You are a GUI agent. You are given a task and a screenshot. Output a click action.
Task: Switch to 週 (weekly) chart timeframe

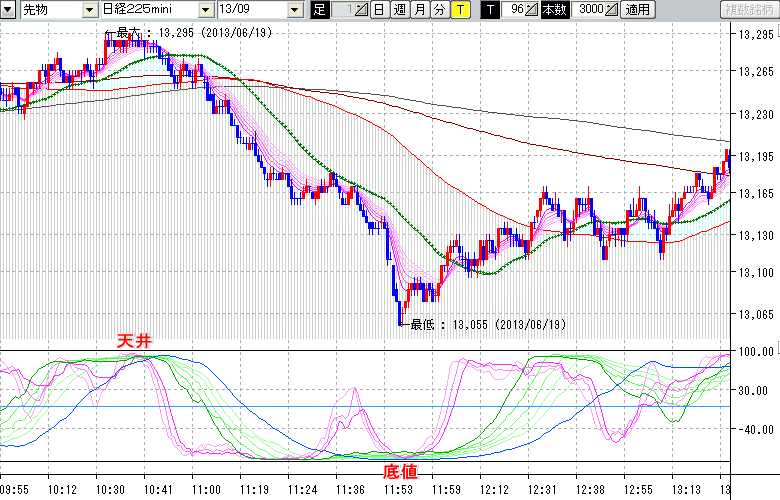(399, 10)
